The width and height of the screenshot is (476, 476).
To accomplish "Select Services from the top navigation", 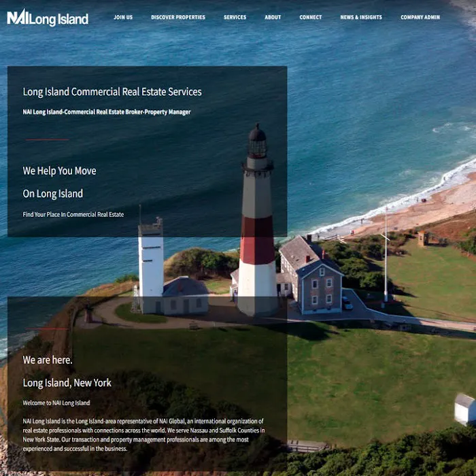I will tap(235, 17).
